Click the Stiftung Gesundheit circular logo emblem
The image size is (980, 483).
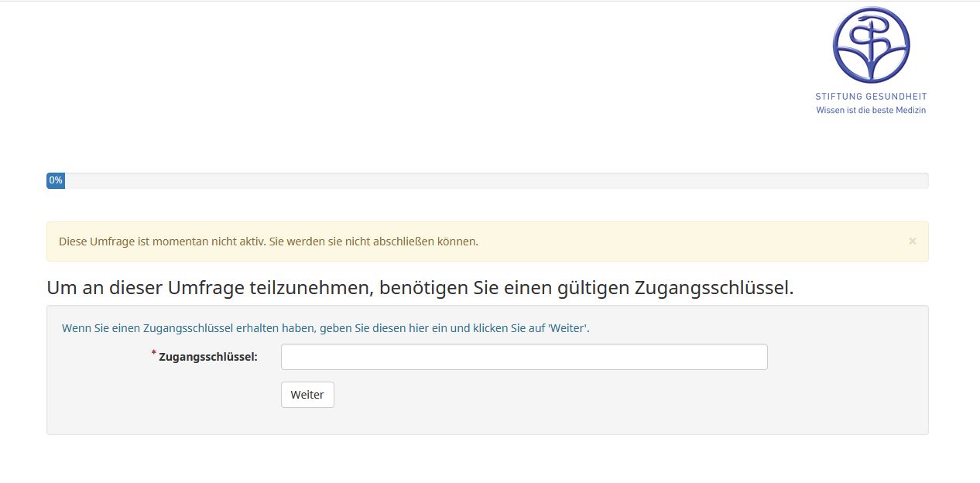tap(871, 45)
